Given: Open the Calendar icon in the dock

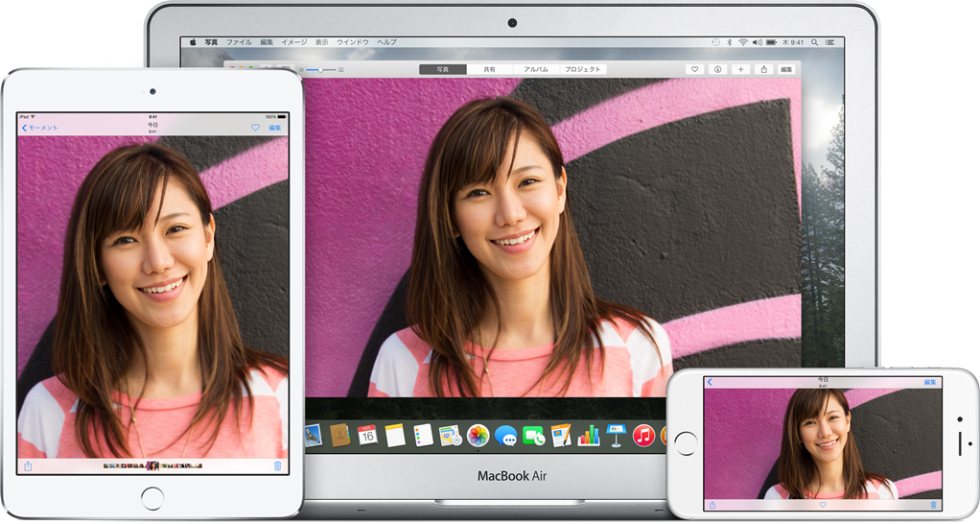Looking at the screenshot, I should (x=368, y=435).
